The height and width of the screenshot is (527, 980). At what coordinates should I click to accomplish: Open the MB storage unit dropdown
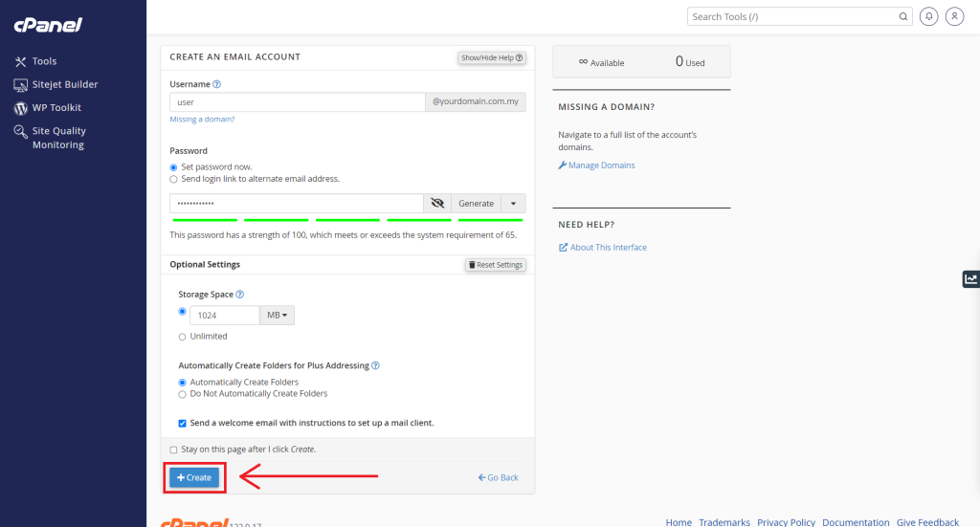277,316
